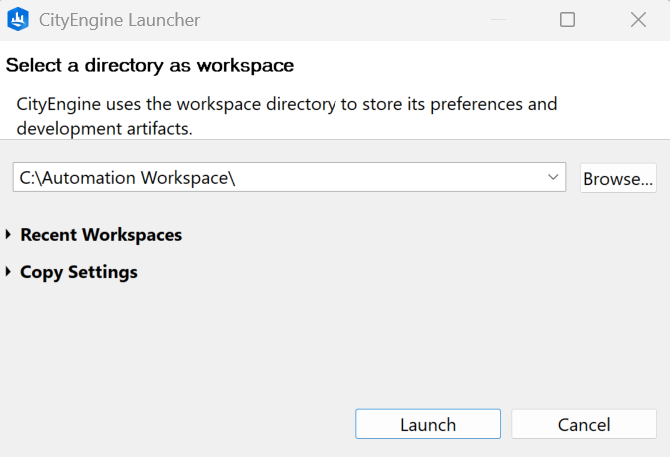
Task: Click the 'Select a directory as workspace' heading
Action: click(150, 65)
